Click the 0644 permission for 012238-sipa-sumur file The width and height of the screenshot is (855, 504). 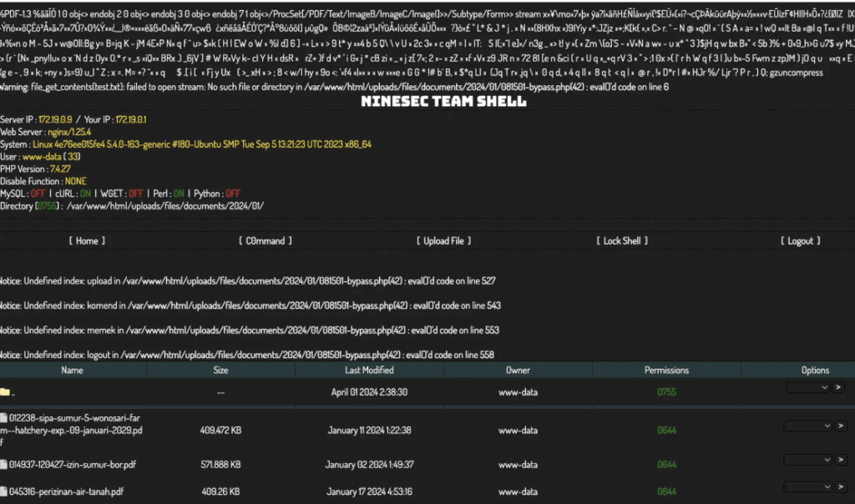tap(666, 431)
